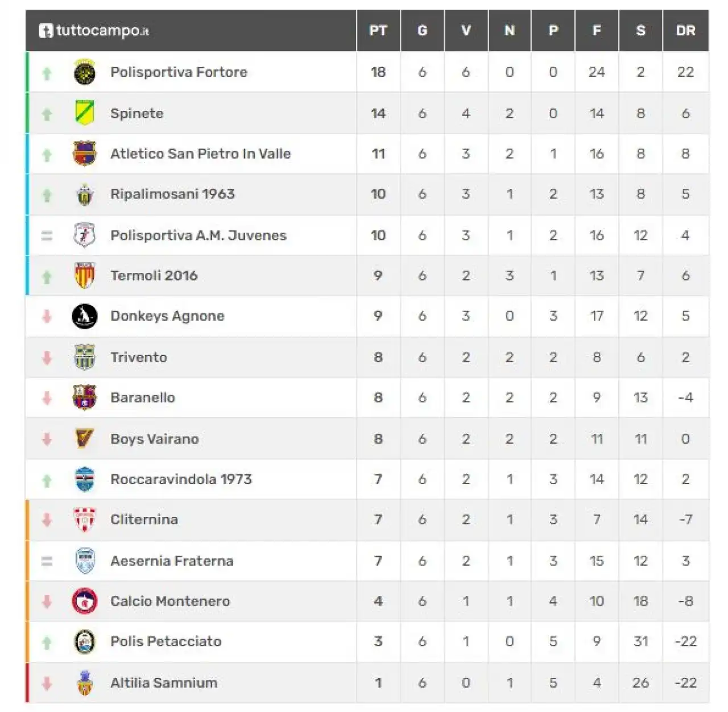The width and height of the screenshot is (728, 712).
Task: Click Baranello's red down-arrow trend indicator
Action: pyautogui.click(x=47, y=398)
